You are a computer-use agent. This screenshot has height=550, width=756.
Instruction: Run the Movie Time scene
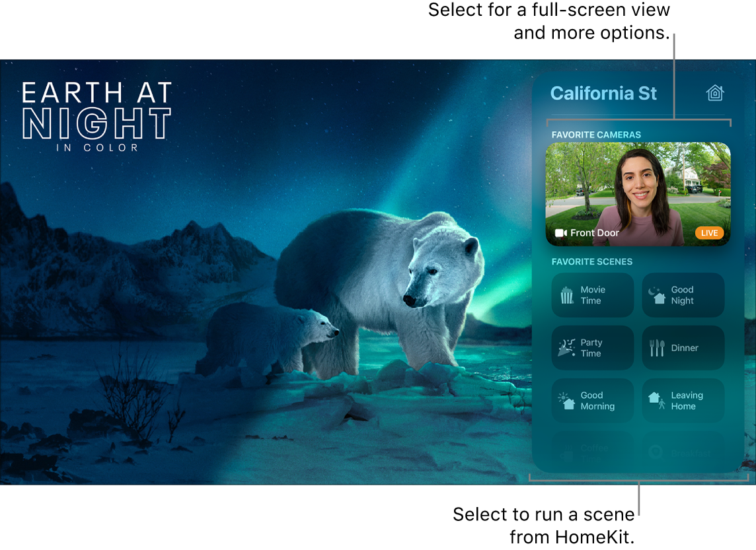[593, 294]
